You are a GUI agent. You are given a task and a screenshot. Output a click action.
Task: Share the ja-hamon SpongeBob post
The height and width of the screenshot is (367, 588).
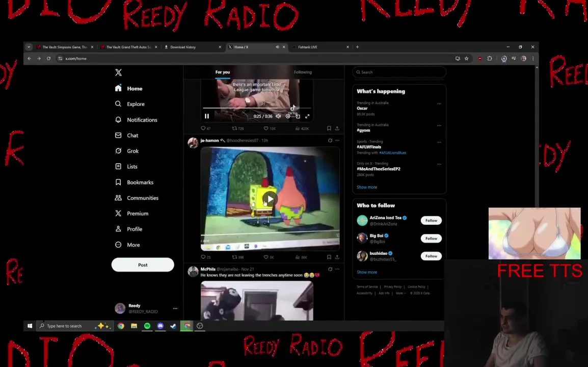click(337, 257)
